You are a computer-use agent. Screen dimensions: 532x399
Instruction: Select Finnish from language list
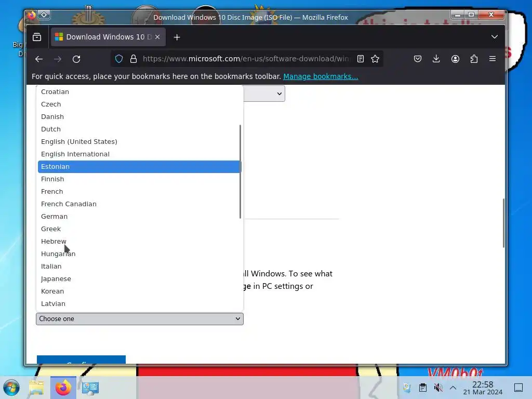139,179
